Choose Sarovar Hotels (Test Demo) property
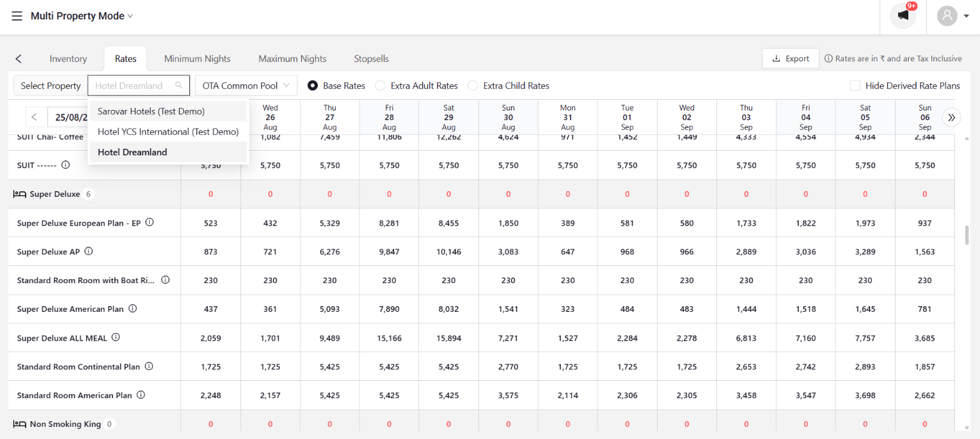The image size is (980, 439). point(168,111)
